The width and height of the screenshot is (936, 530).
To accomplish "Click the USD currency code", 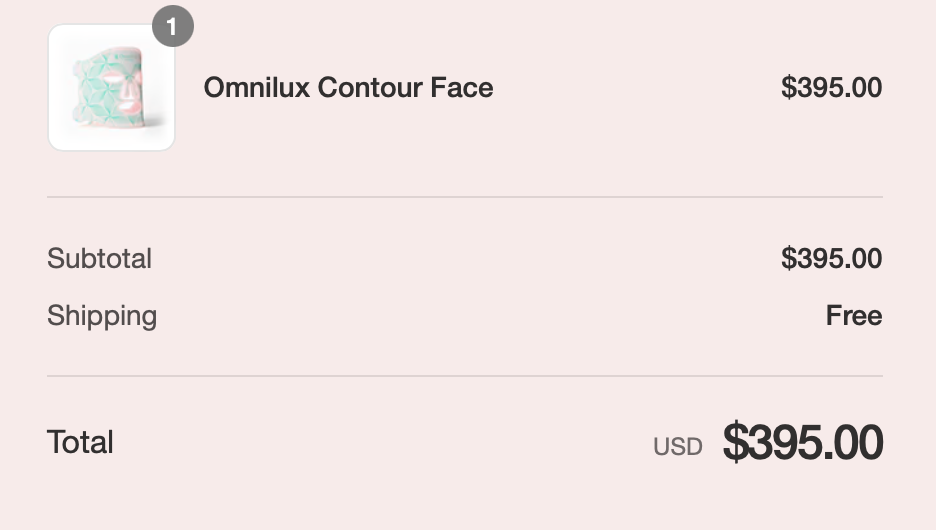I will (x=677, y=447).
